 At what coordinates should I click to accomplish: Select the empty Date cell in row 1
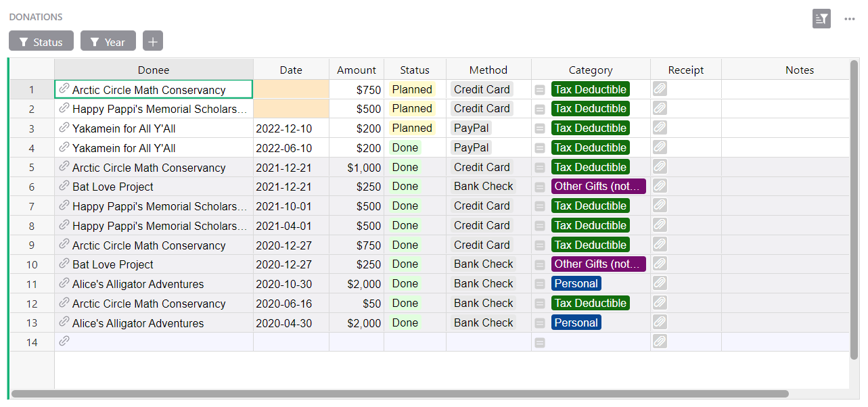point(291,89)
